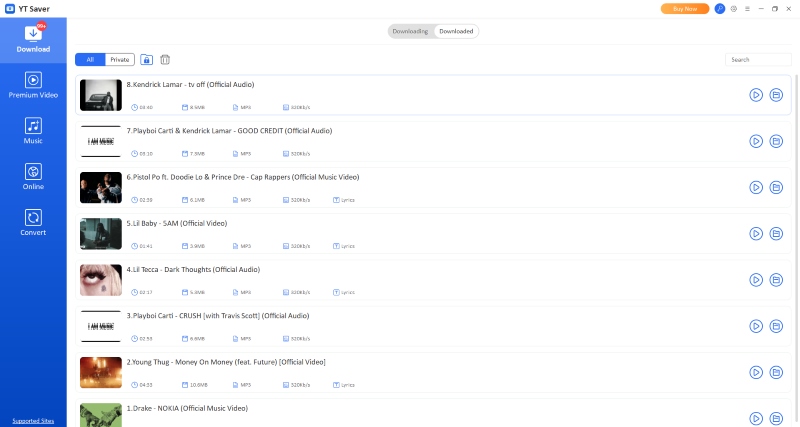Image resolution: width=800 pixels, height=427 pixels.
Task: Select title '8.Kendrick Lamar - tv off (Official Audio)'
Action: pos(190,85)
